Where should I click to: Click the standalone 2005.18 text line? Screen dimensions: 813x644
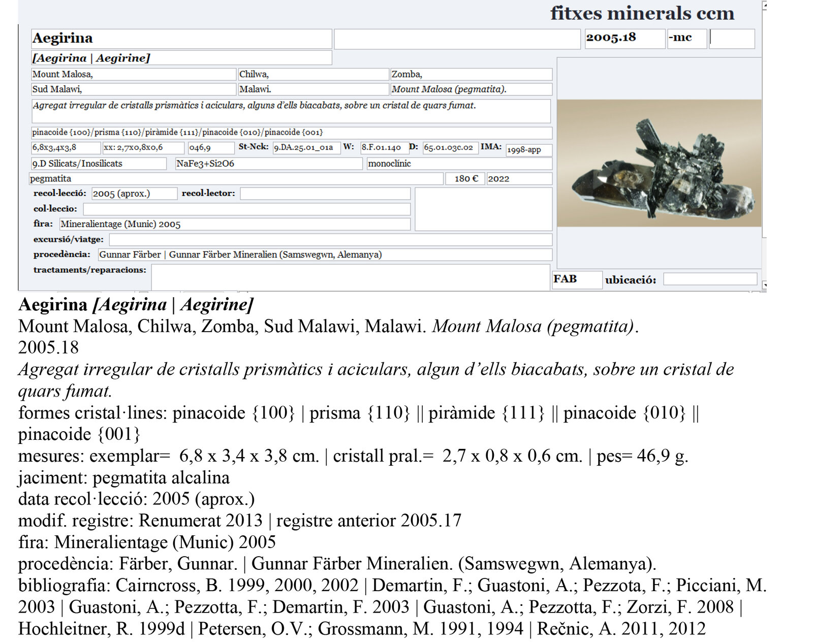click(48, 347)
